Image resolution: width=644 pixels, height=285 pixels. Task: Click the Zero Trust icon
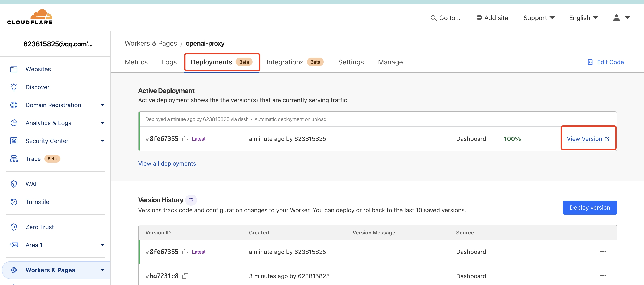[14, 227]
